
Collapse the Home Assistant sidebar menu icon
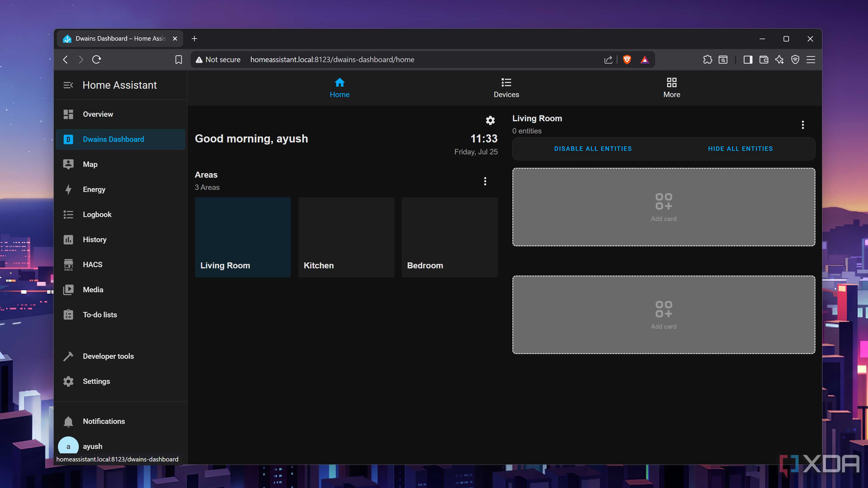68,85
